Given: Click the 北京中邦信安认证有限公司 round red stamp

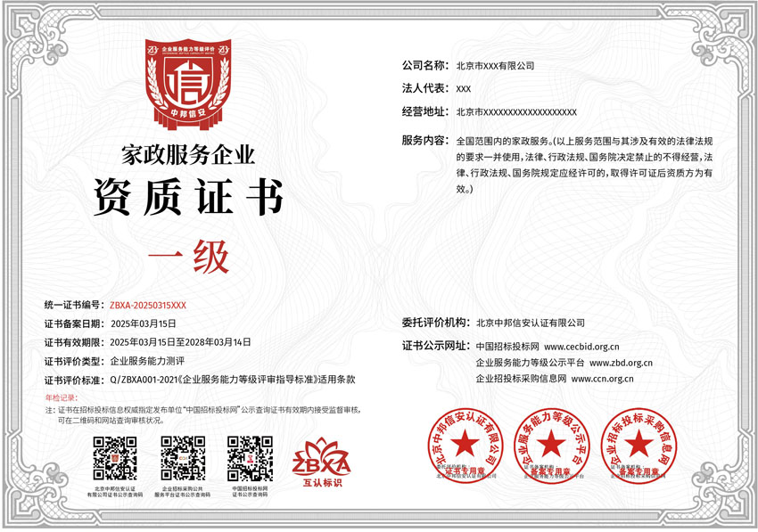Looking at the screenshot, I should (x=465, y=445).
